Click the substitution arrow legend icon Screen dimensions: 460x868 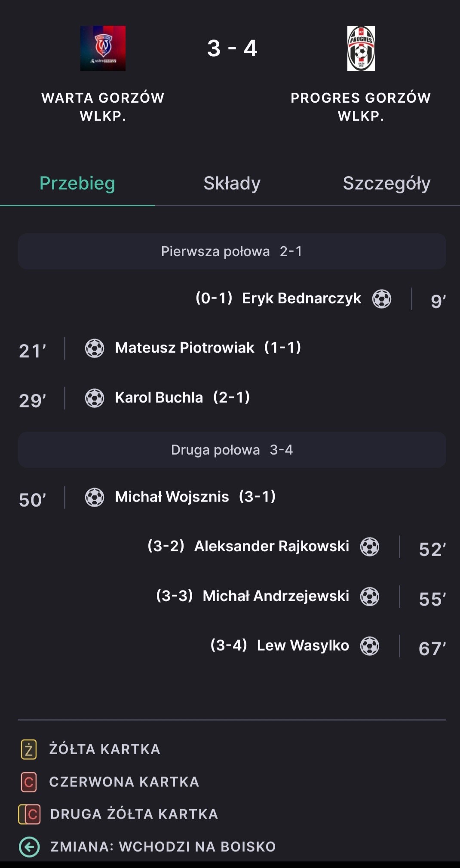pos(29,847)
